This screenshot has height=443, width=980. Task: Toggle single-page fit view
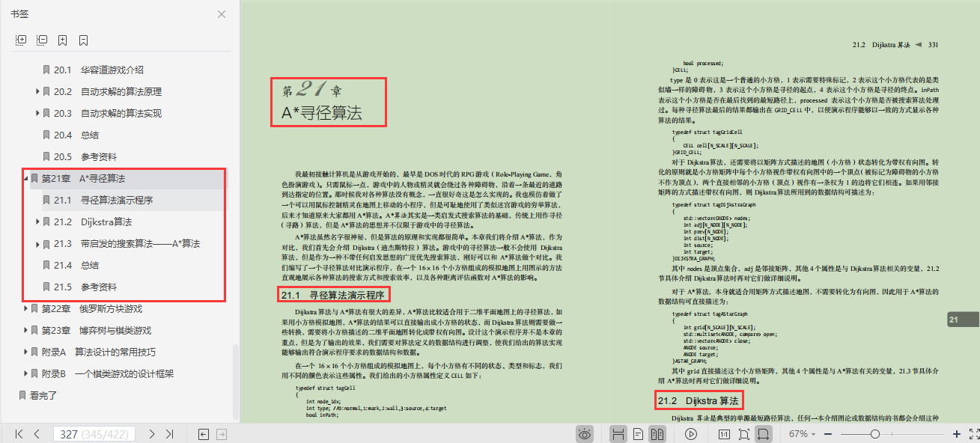click(x=744, y=433)
